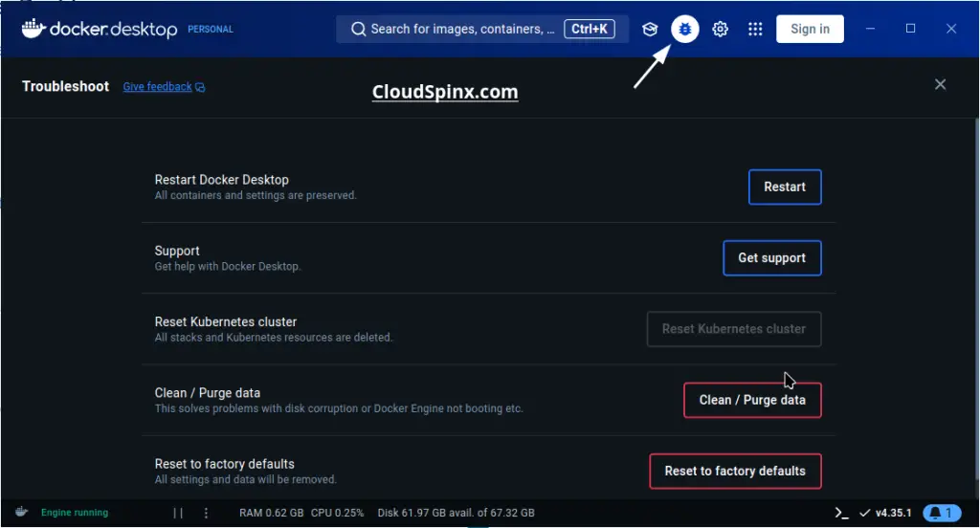Screen dimensions: 980x528
Task: Click the Docker Desktop whale logo
Action: point(33,28)
